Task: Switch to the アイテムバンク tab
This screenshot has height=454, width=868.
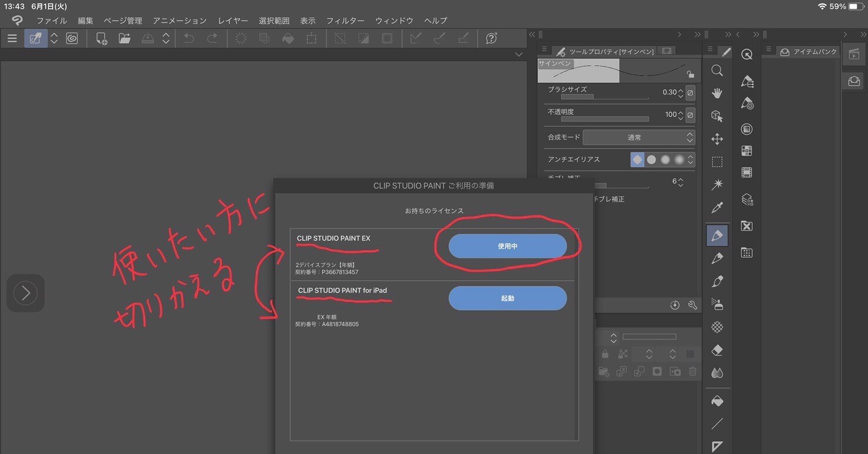Action: (810, 52)
